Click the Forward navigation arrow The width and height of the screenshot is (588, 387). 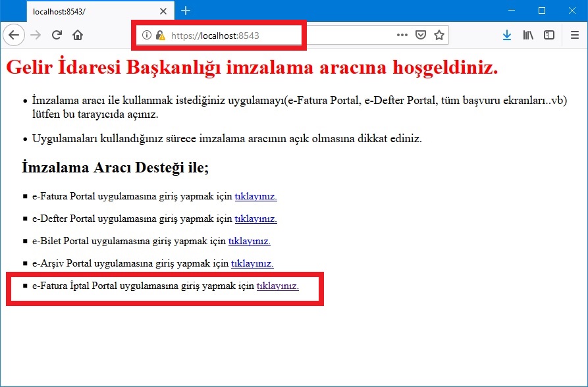coord(36,36)
